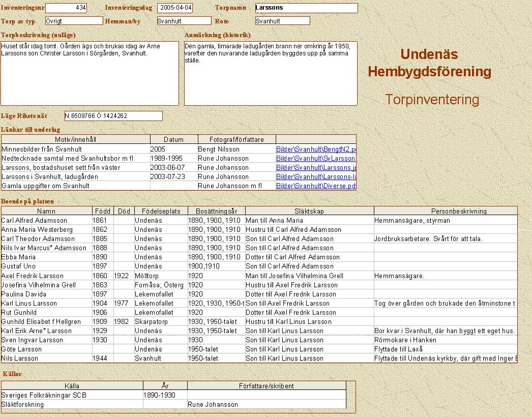This screenshot has height=417, width=532.
Task: Click the Födelseplats column header
Action: pos(161,211)
